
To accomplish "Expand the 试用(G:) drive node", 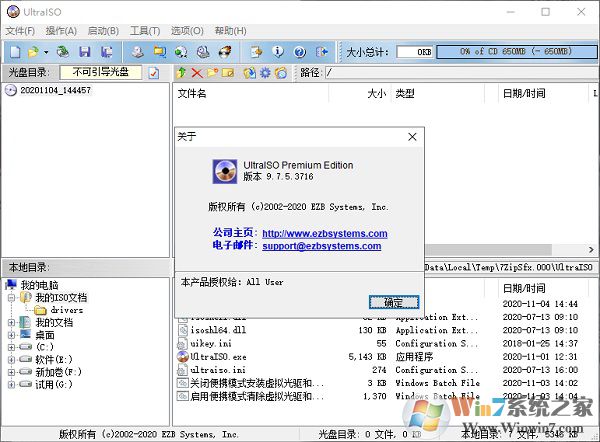I will [11, 384].
